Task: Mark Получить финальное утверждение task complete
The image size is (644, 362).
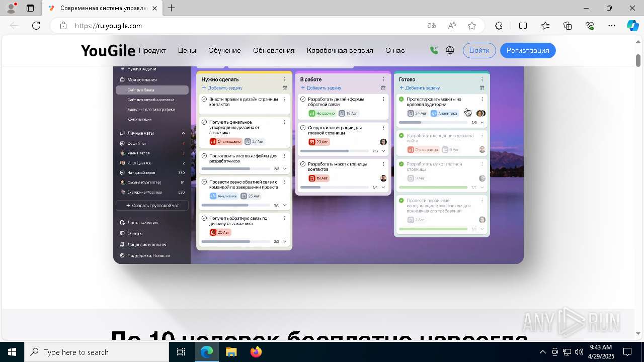Action: click(204, 122)
